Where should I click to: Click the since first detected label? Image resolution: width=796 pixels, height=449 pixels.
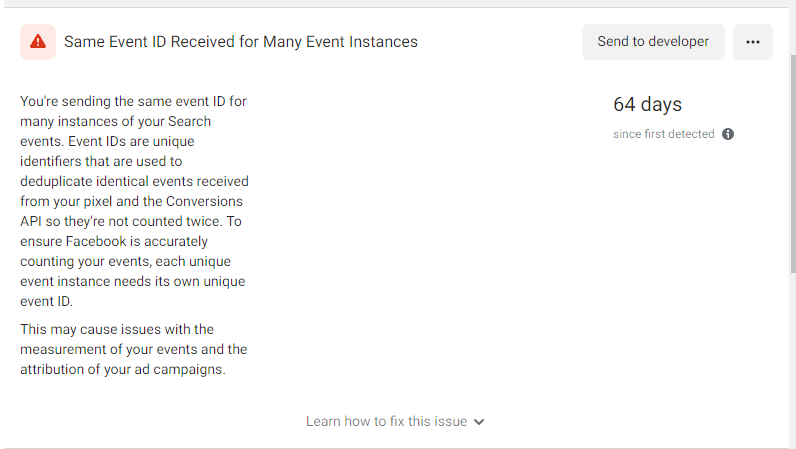664,134
